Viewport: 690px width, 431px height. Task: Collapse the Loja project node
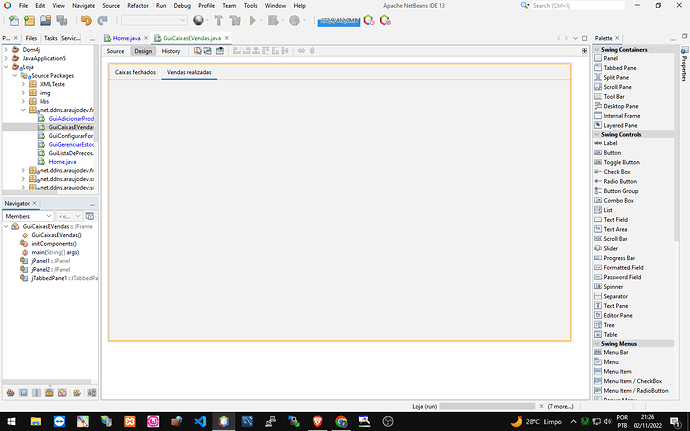6,67
